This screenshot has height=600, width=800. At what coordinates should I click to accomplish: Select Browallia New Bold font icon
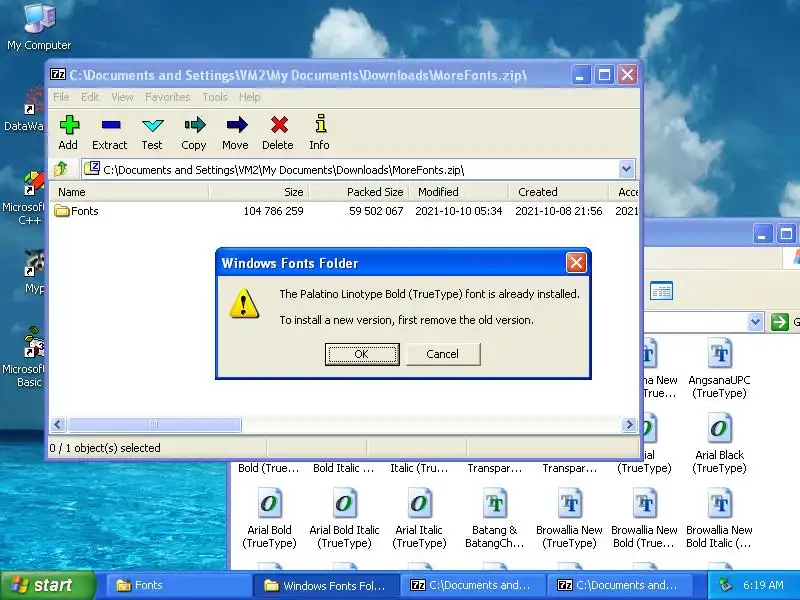click(x=644, y=518)
